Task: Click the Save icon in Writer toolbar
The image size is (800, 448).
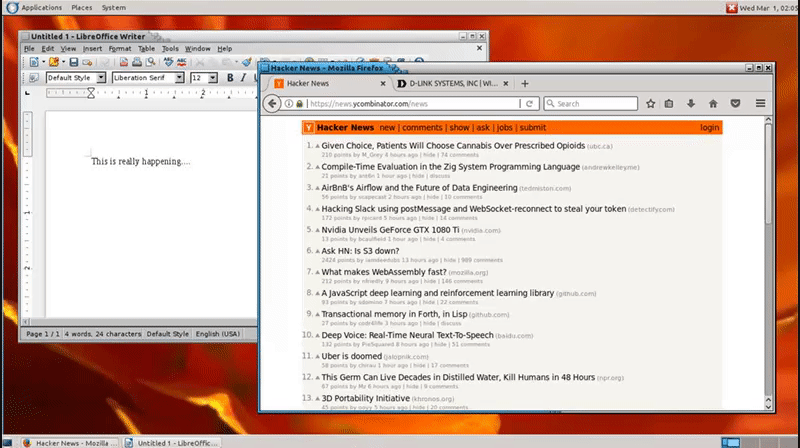Action: pos(74,62)
